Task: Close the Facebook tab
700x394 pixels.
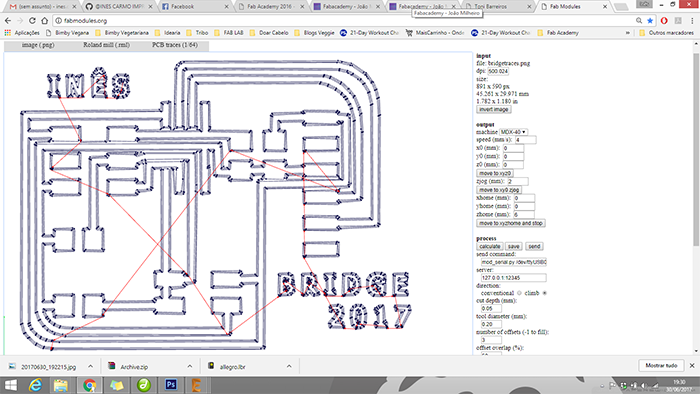Action: [226, 7]
